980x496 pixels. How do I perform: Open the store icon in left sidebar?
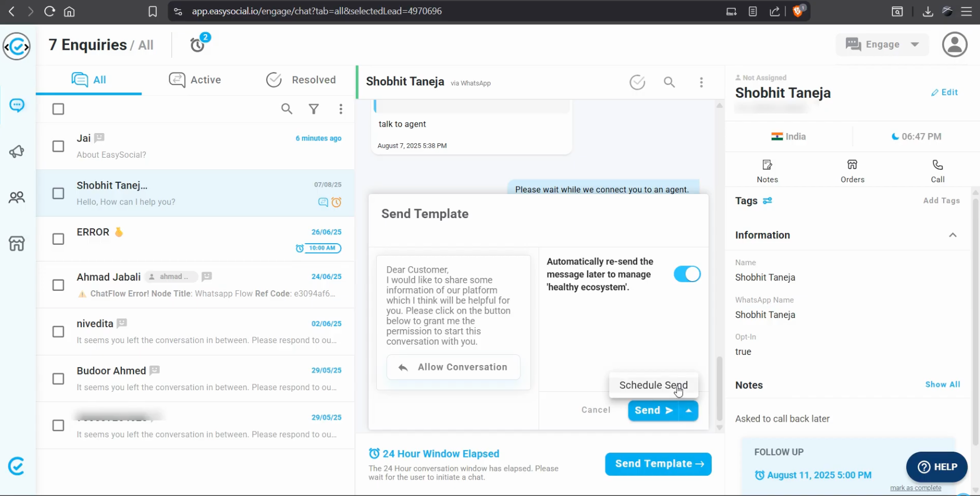pyautogui.click(x=17, y=244)
